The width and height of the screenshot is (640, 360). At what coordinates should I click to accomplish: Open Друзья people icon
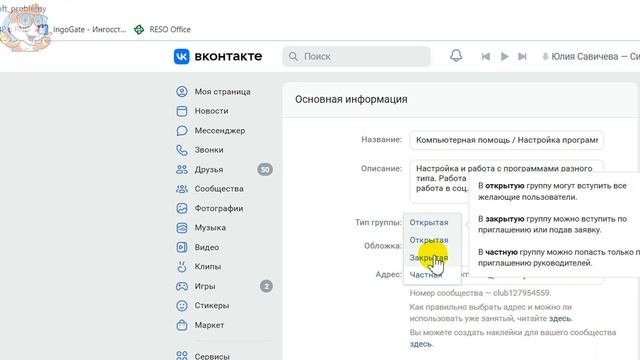pos(182,169)
